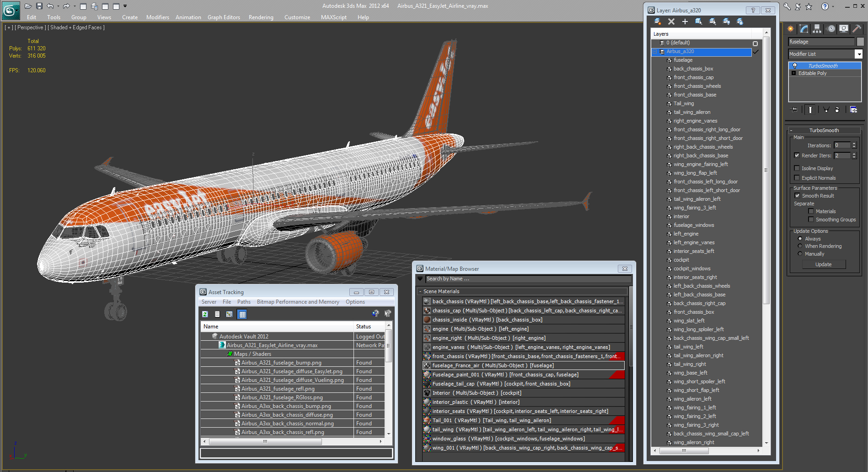Disable the Render Iters checkbox

tap(797, 156)
